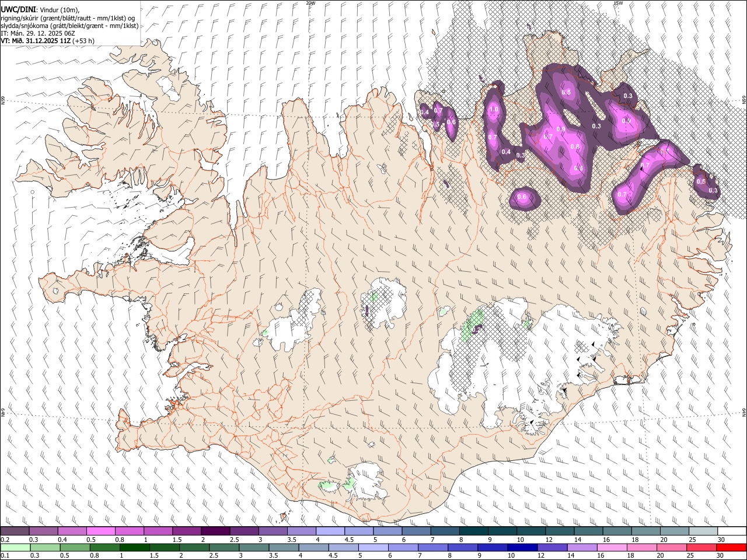
Task: Click the '20W' longitude label at the top
Action: click(310, 3)
